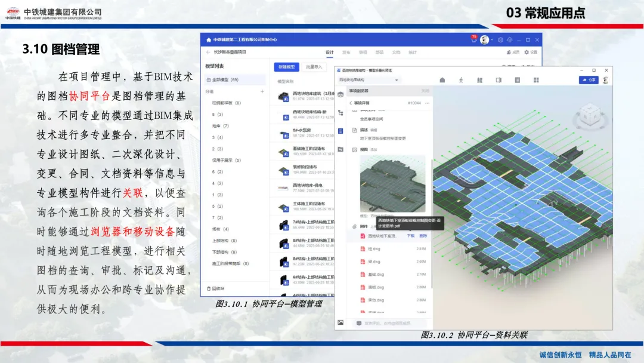The height and width of the screenshot is (363, 644).
Task: Select group 柱钢筋样板 (8)
Action: point(227,103)
